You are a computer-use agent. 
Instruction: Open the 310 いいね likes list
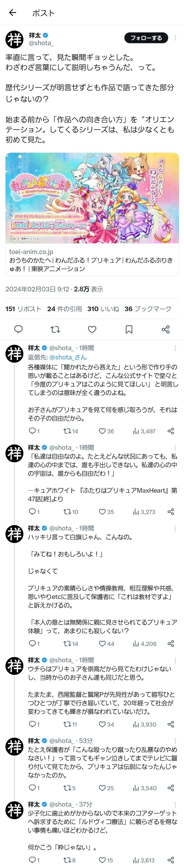(103, 309)
